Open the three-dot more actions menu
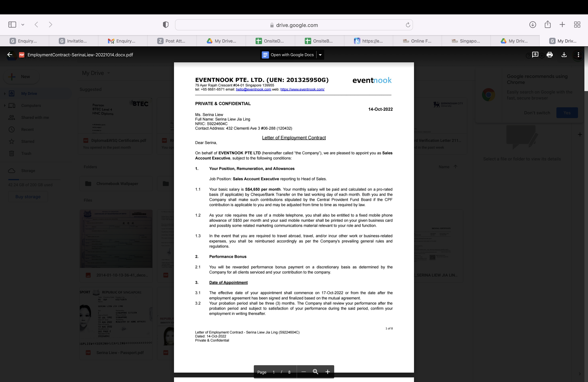Image resolution: width=588 pixels, height=382 pixels. (578, 55)
